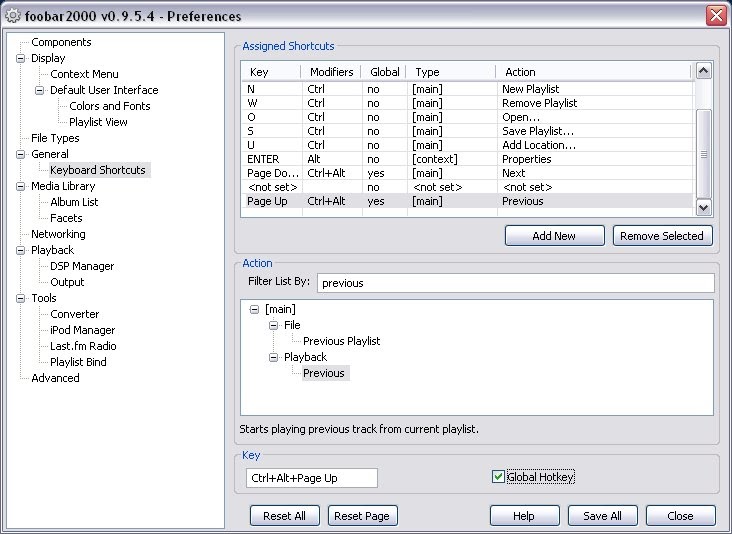This screenshot has height=534, width=732.
Task: Select Keyboard Shortcuts page
Action: [98, 170]
